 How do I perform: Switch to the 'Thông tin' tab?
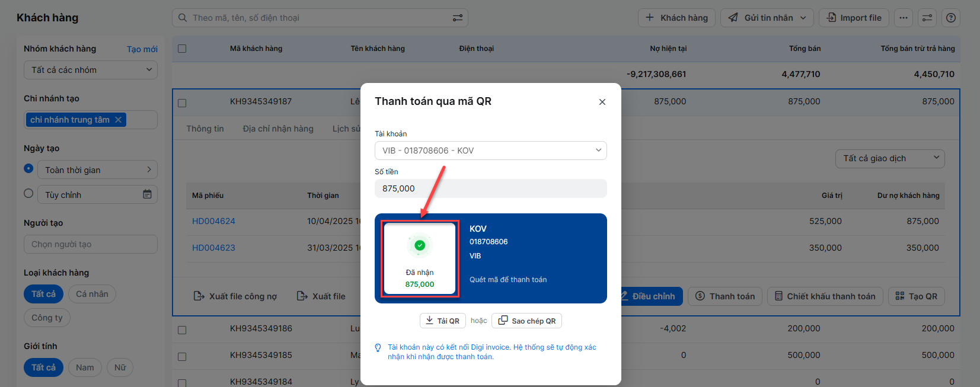[205, 129]
